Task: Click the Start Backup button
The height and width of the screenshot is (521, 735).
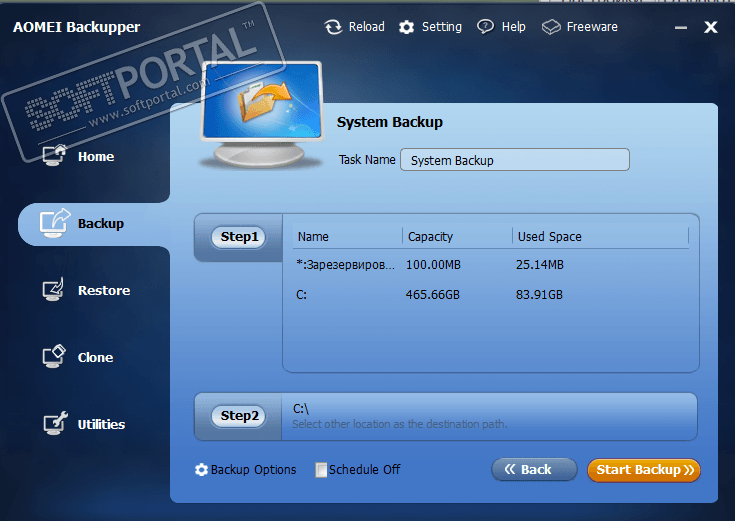Action: [644, 470]
